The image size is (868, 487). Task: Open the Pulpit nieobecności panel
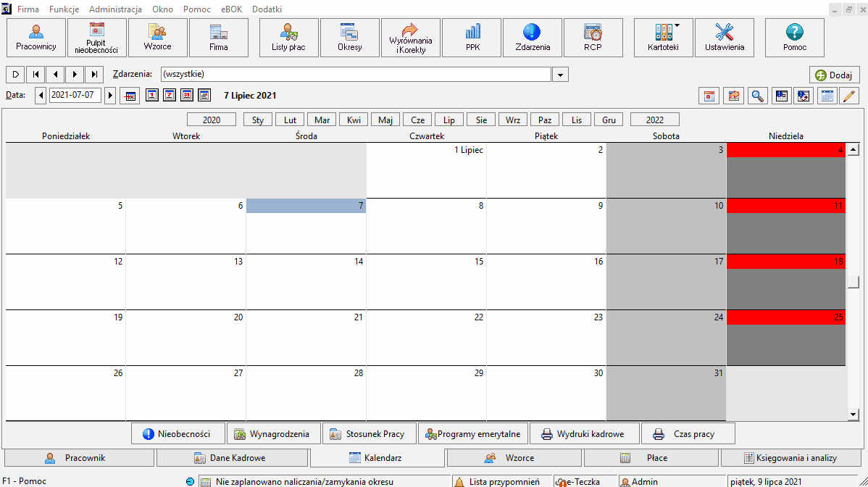96,38
